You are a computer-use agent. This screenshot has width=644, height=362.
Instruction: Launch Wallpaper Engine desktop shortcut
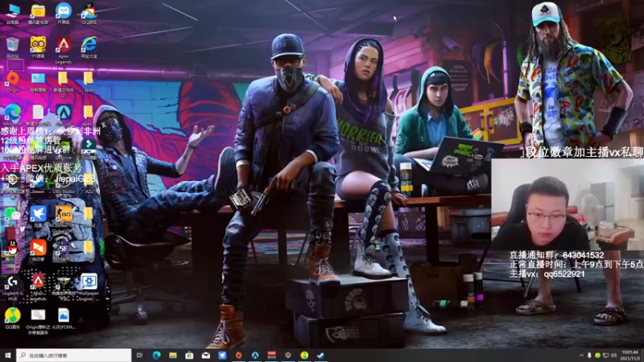click(x=89, y=286)
